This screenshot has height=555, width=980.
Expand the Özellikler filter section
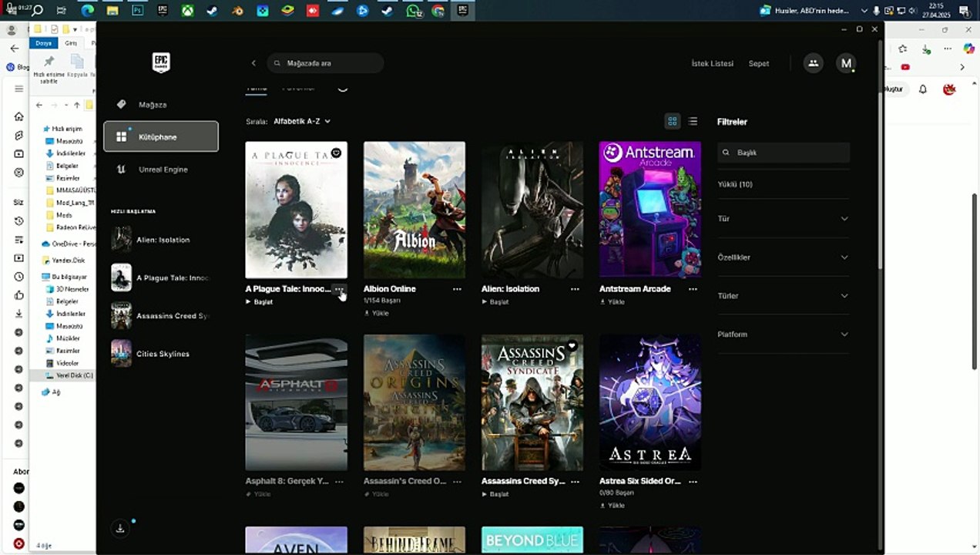784,257
